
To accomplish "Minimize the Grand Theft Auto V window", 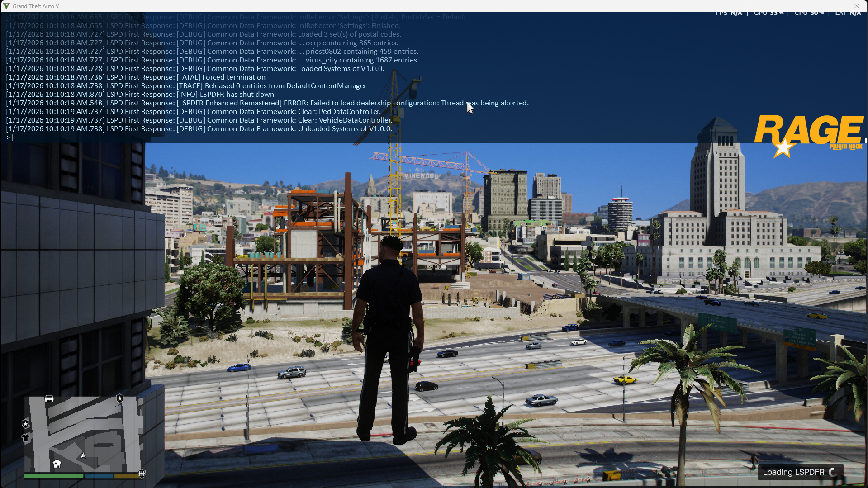I will (816, 6).
